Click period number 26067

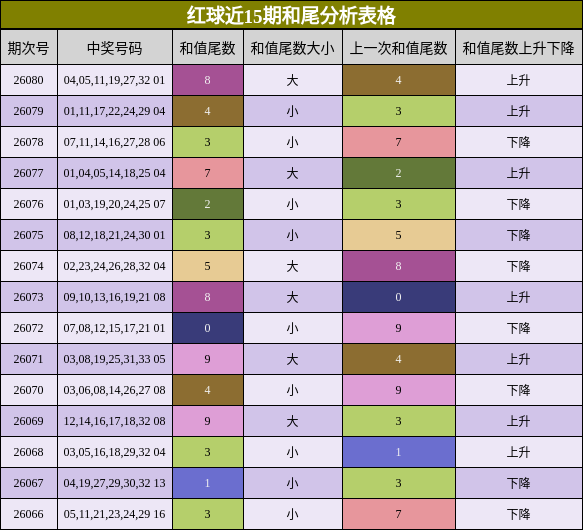(29, 483)
